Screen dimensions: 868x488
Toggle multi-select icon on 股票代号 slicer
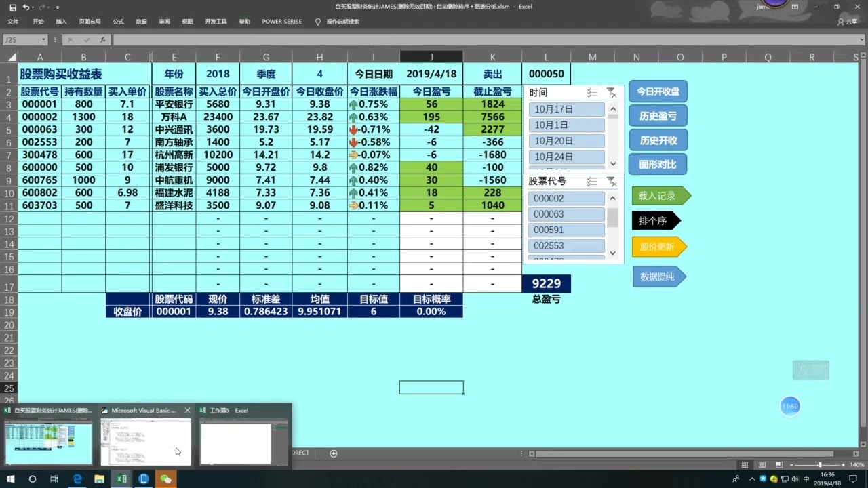[592, 182]
